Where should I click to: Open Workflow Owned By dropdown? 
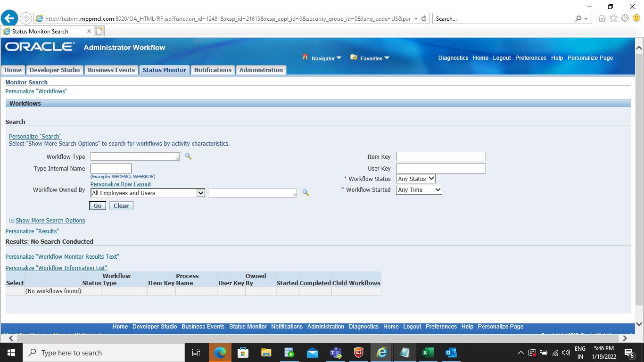tap(148, 193)
